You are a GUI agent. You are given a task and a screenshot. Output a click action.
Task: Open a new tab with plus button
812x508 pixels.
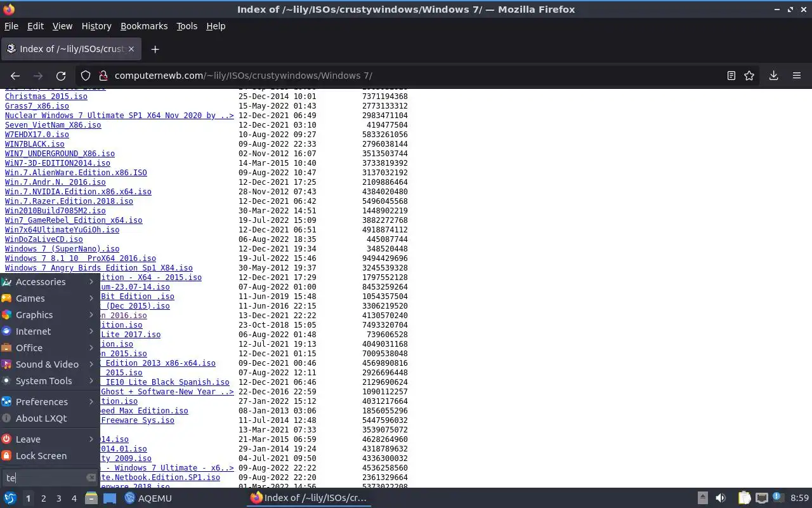pyautogui.click(x=155, y=49)
